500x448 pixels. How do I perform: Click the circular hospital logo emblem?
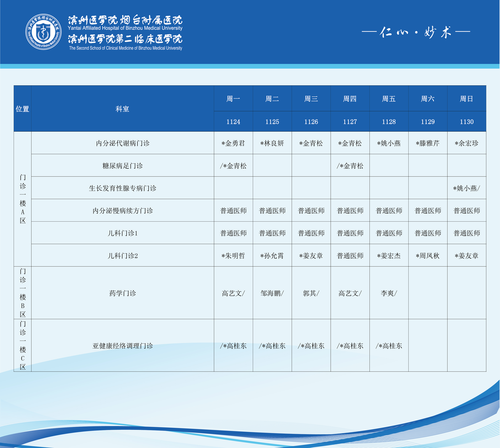pyautogui.click(x=44, y=32)
